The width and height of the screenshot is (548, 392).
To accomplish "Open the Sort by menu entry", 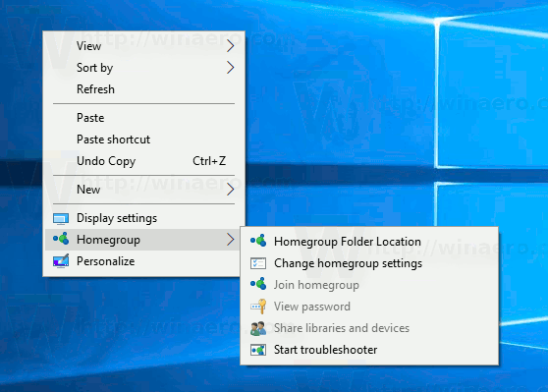I will coord(143,68).
